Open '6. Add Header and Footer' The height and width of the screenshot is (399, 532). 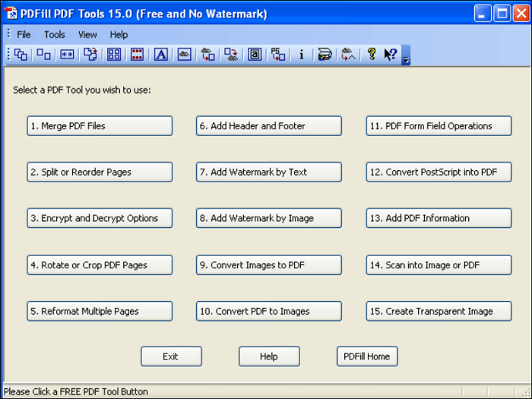(269, 126)
